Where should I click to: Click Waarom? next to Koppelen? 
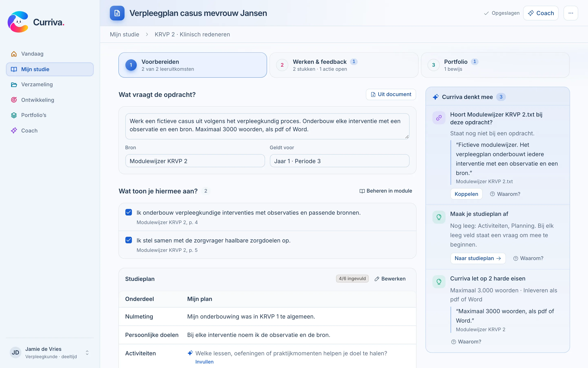[x=505, y=194]
